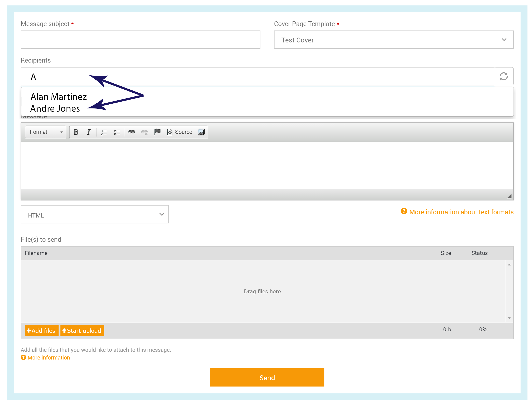Screen dimensions: 532x405
Task: Insert a numbered list
Action: click(x=103, y=132)
